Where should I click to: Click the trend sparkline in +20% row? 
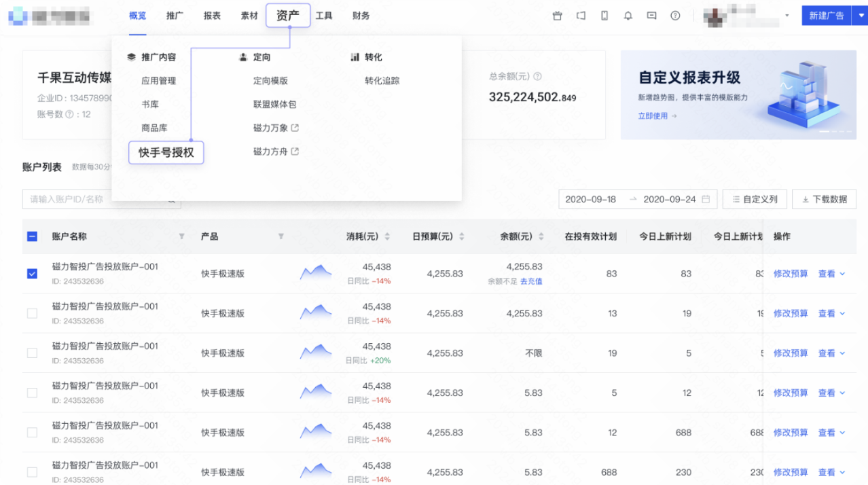[x=316, y=352]
